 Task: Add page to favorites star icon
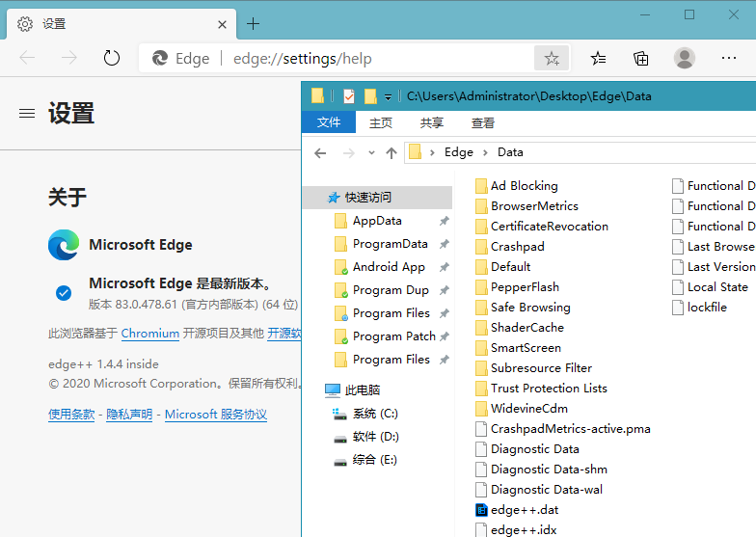(x=552, y=58)
